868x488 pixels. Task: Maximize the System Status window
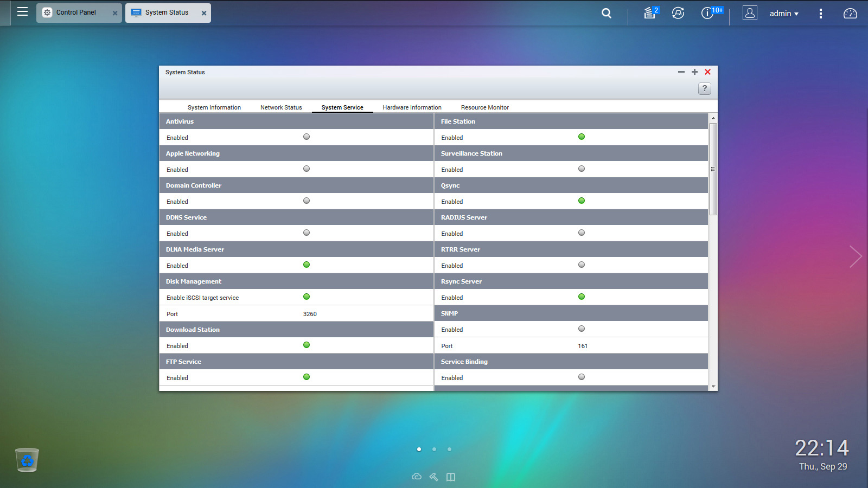(694, 72)
